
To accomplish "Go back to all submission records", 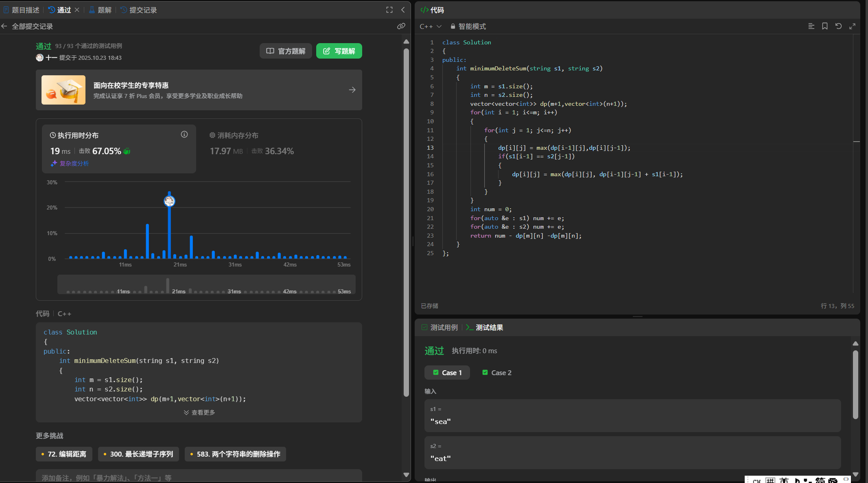I will pyautogui.click(x=28, y=26).
